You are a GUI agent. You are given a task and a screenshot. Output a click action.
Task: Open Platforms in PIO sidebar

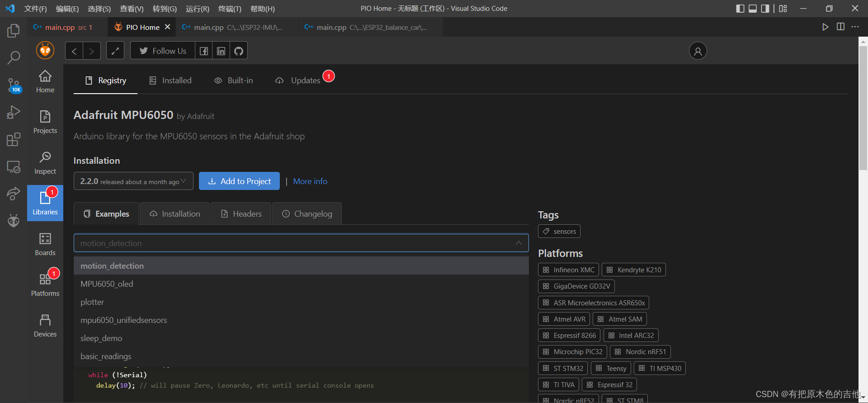(x=45, y=285)
